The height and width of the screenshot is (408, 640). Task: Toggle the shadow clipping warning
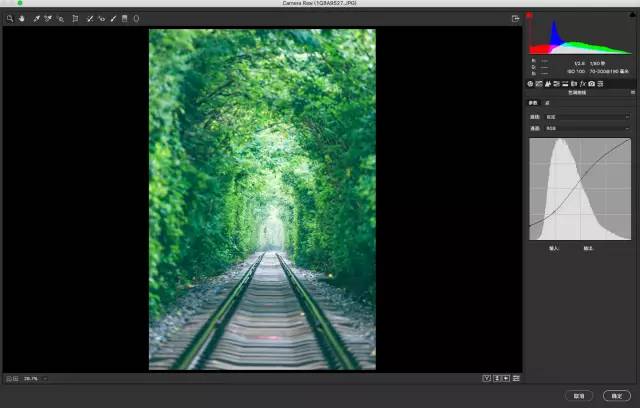530,17
